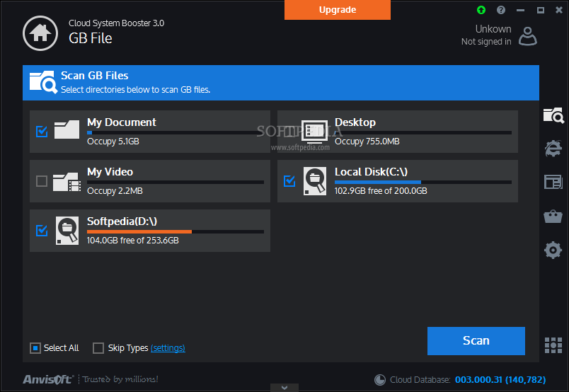Viewport: 569px width, 392px height.
Task: Click the Cloud Database pie status icon
Action: (380, 380)
